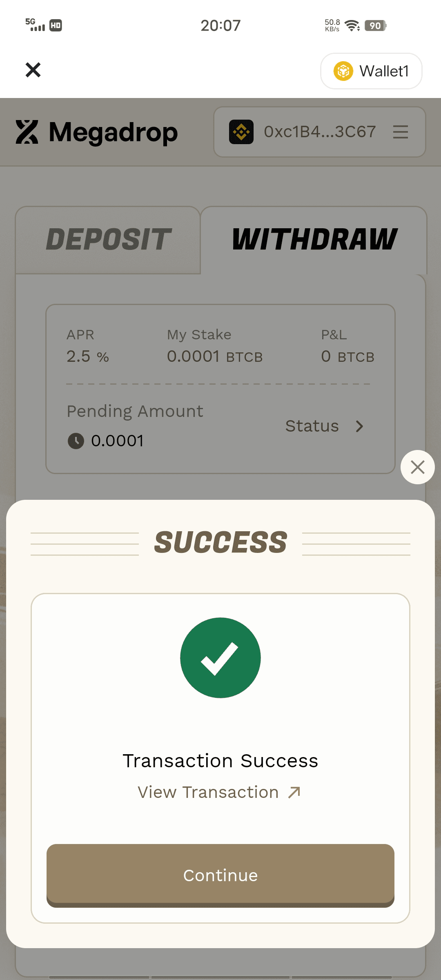441x980 pixels.
Task: Switch to the Deposit tab
Action: coord(108,240)
